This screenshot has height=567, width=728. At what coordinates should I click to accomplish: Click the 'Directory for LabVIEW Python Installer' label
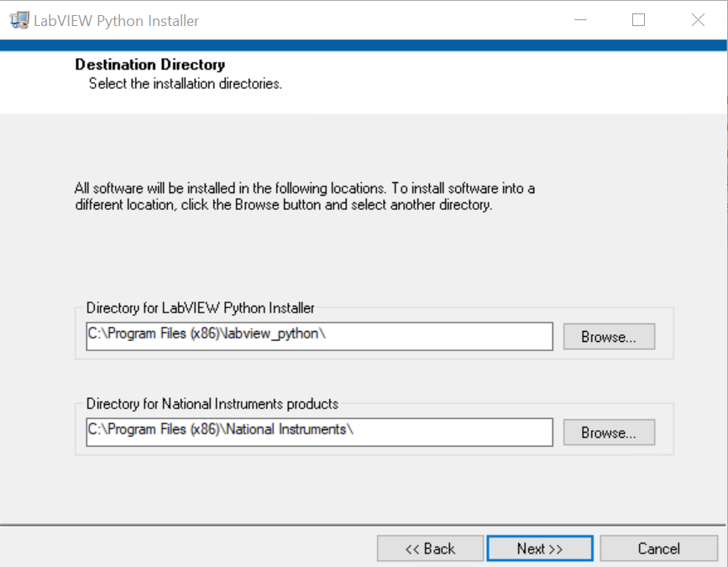pos(200,308)
